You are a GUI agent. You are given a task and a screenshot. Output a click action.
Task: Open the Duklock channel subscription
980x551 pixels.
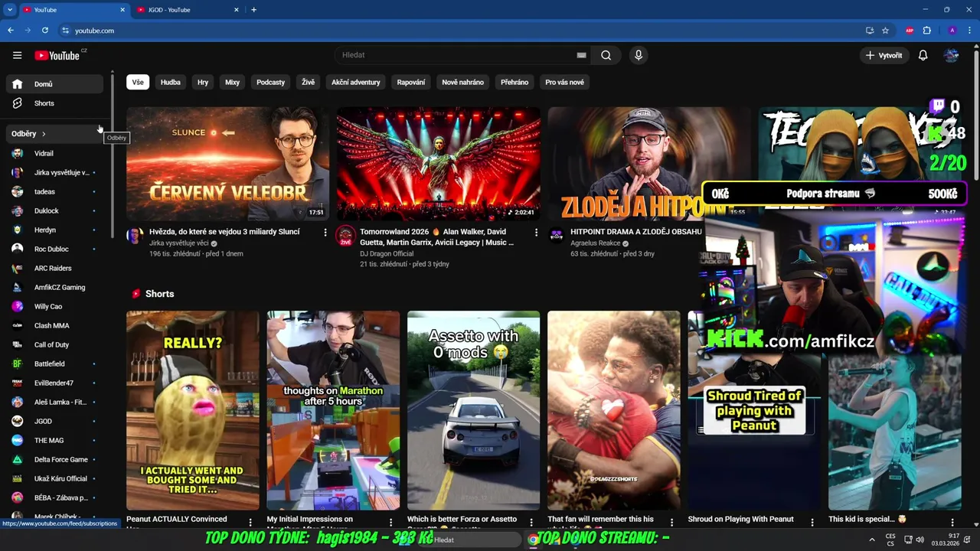click(54, 210)
